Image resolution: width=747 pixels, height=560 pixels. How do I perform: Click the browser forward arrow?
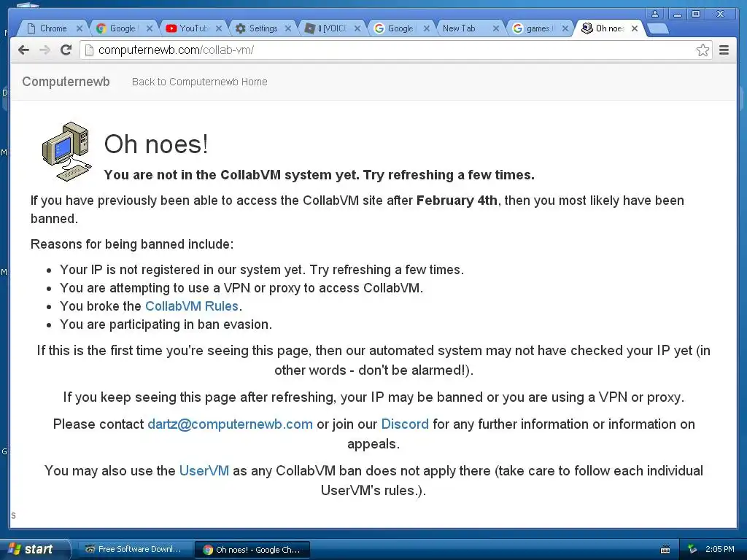pyautogui.click(x=44, y=50)
